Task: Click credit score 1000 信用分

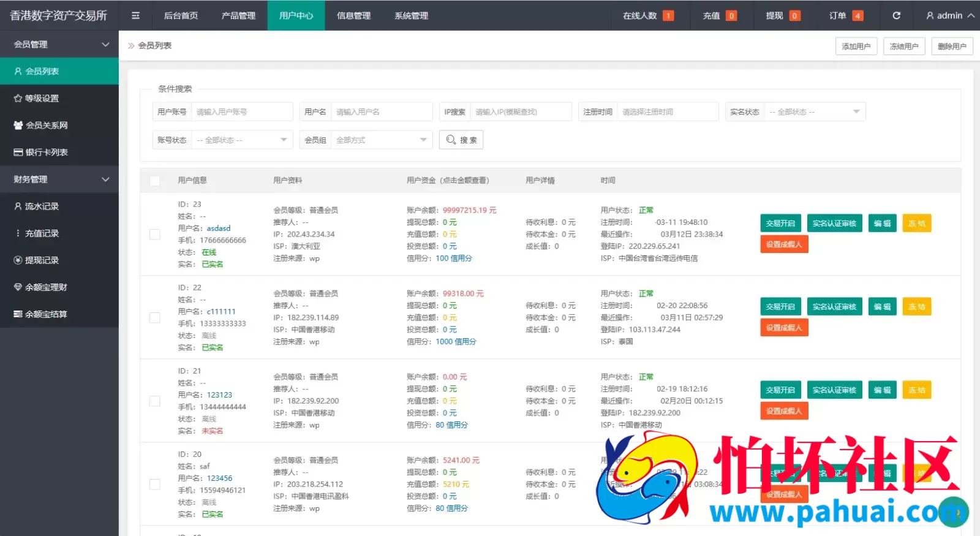Action: pyautogui.click(x=456, y=341)
